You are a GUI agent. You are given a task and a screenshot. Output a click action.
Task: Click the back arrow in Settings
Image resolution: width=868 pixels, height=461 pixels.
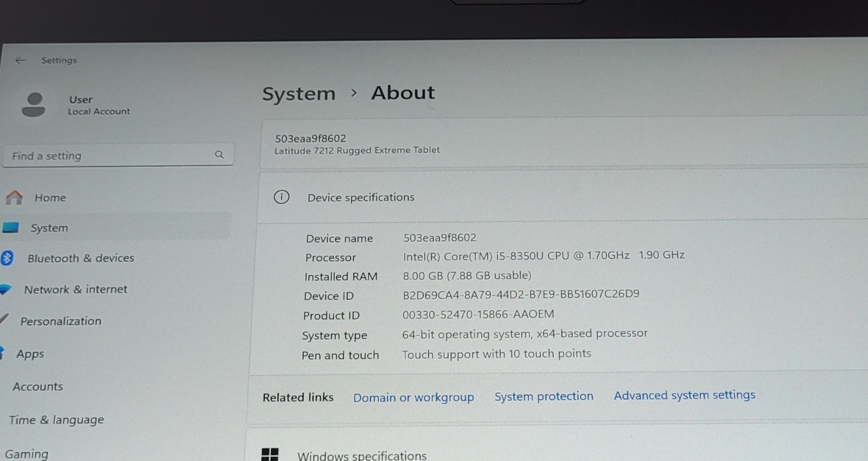pyautogui.click(x=21, y=60)
